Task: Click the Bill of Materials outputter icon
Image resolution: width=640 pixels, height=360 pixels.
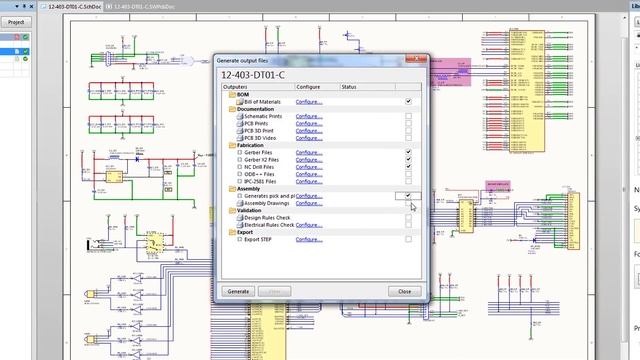Action: coord(240,102)
